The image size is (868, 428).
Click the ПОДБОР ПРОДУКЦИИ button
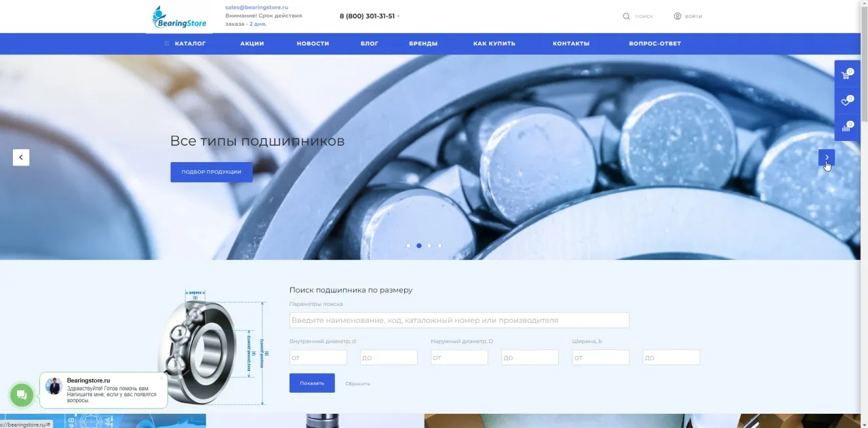211,172
